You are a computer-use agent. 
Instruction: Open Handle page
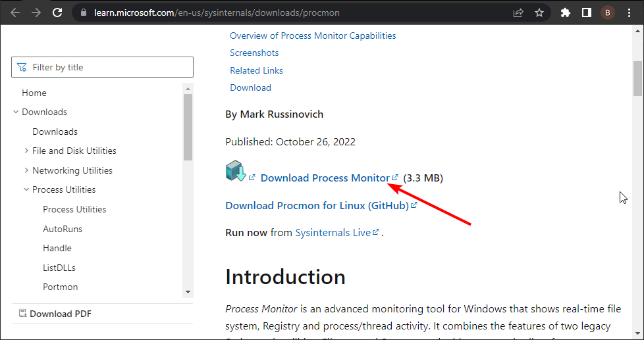(57, 248)
